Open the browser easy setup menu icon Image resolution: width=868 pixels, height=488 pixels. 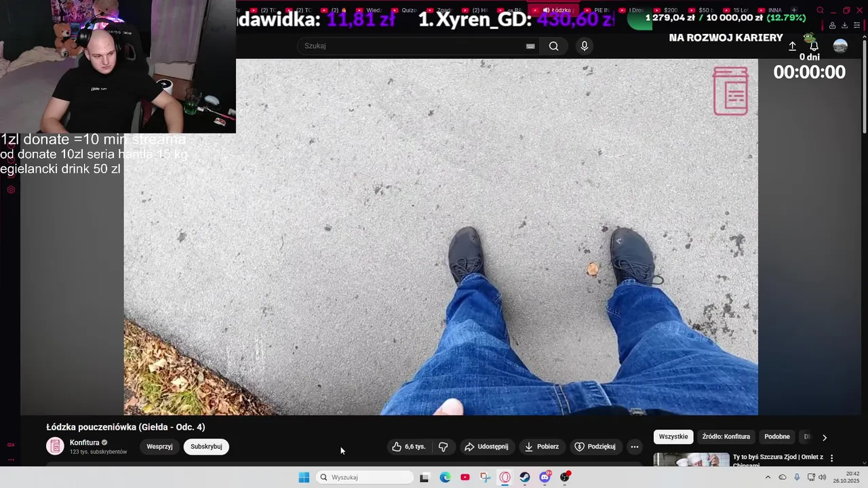(x=856, y=26)
